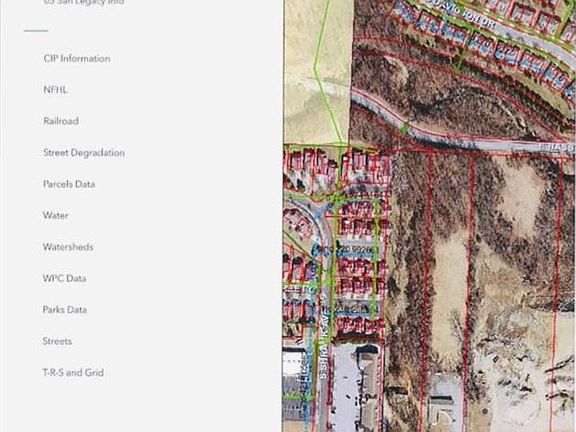Screen dimensions: 576x432
Task: Select the white-roofed building at map's lower left
Action: pyautogui.click(x=294, y=363)
